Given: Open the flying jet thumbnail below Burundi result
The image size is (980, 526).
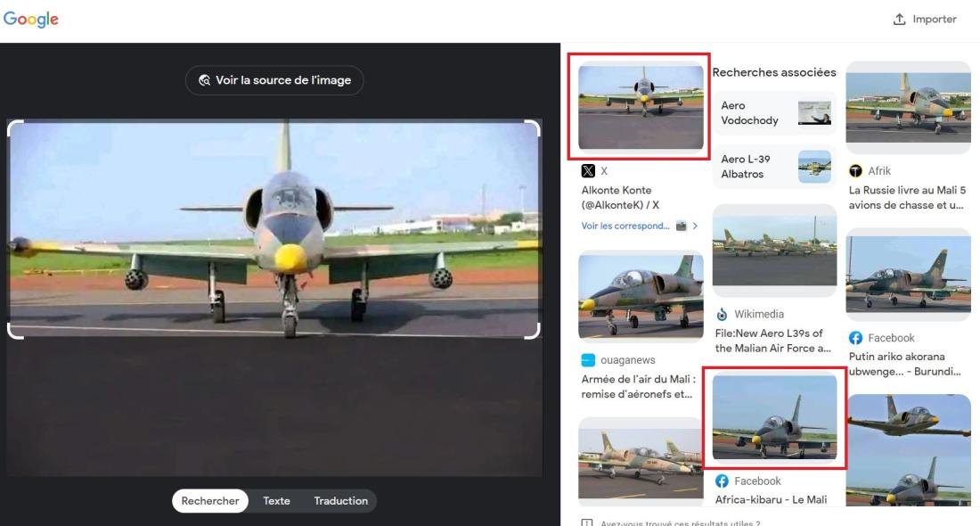Looking at the screenshot, I should coord(908,450).
